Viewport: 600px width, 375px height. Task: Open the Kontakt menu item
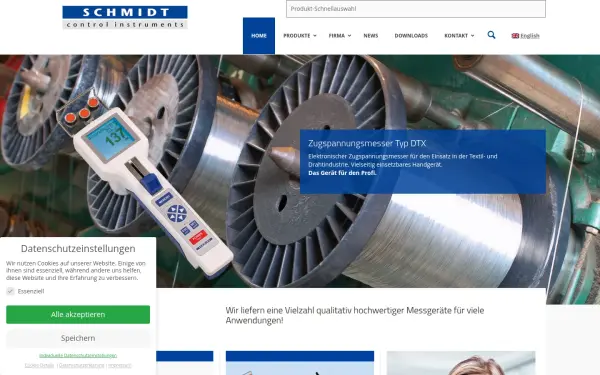tap(456, 36)
